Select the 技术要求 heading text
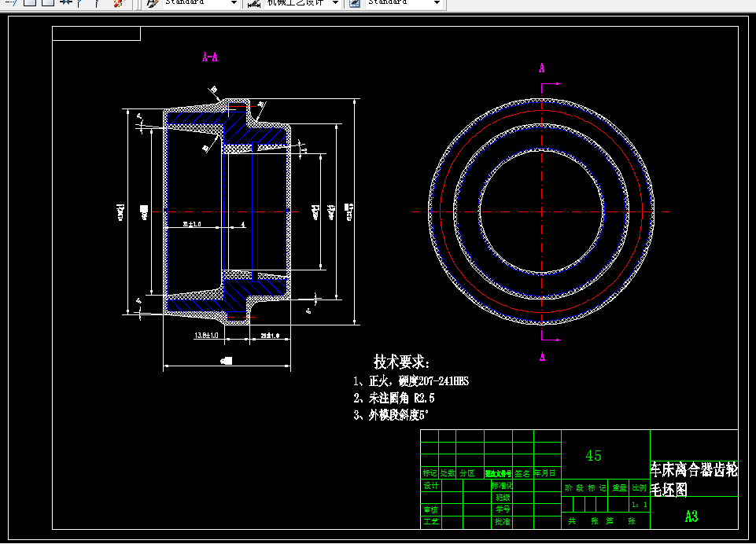The image size is (756, 544). 401,362
